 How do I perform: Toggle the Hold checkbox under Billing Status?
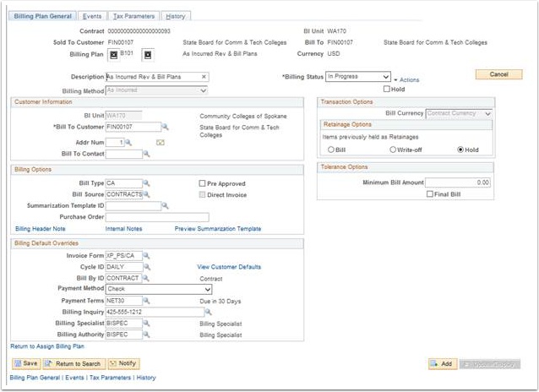tap(387, 89)
